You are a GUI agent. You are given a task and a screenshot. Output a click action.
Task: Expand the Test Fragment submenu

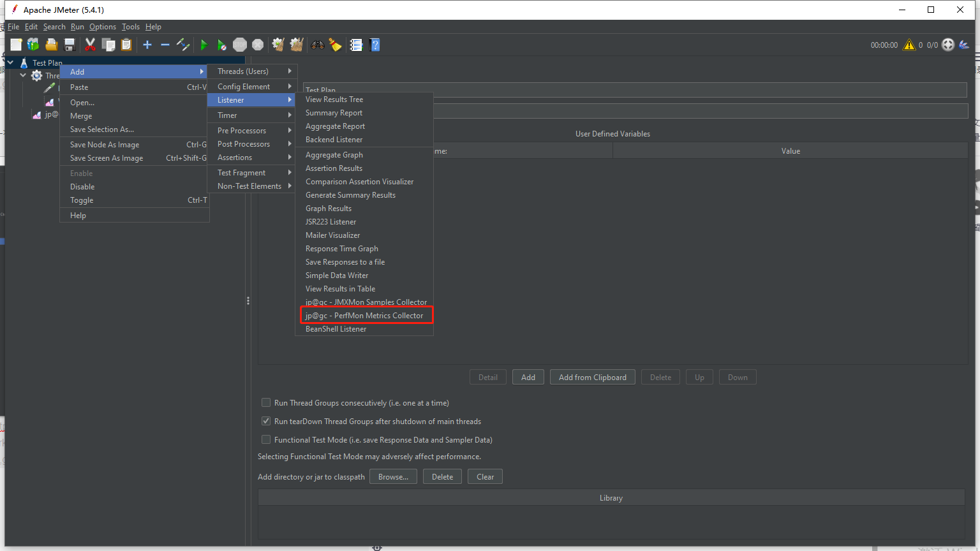click(x=253, y=172)
